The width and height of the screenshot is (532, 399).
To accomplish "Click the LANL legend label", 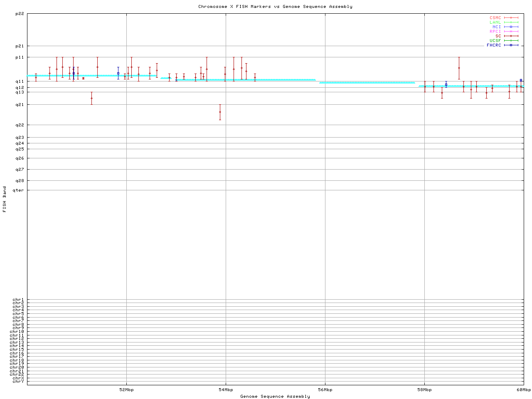I will (x=495, y=22).
